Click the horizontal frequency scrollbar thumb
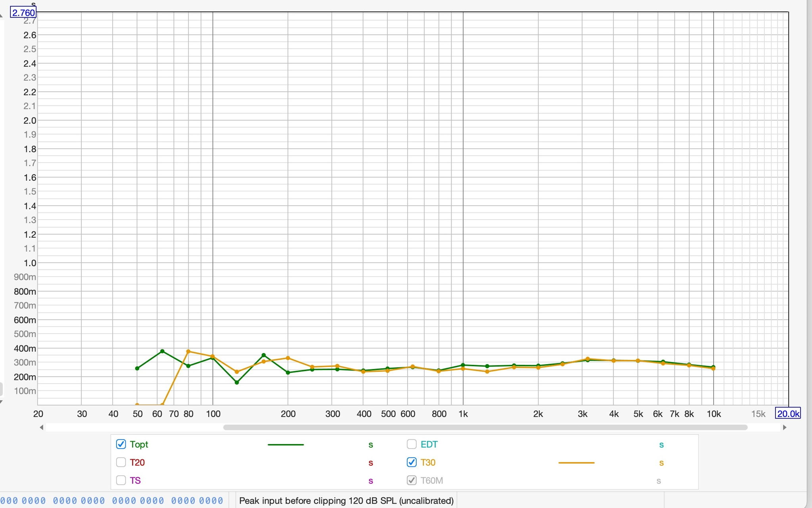The width and height of the screenshot is (812, 508). pos(485,427)
